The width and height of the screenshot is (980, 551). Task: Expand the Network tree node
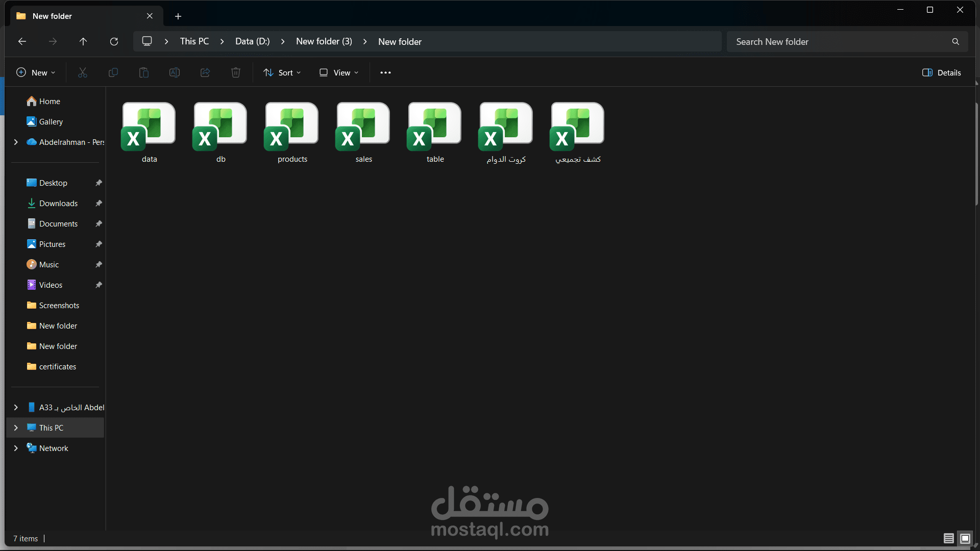(16, 448)
